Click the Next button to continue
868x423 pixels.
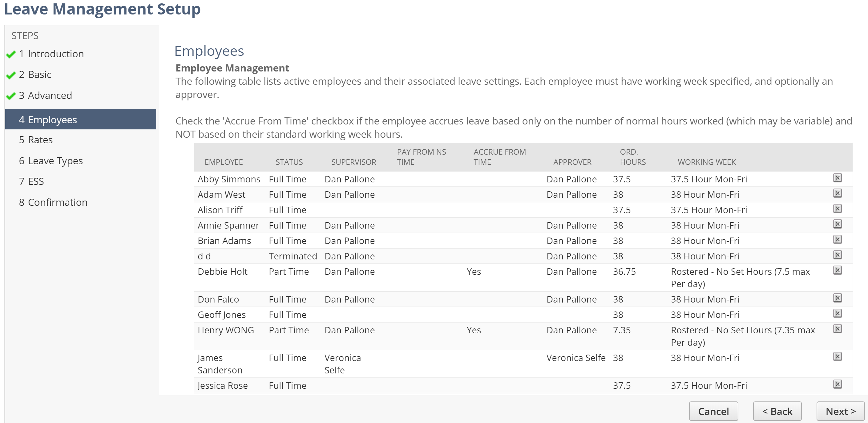[839, 411]
